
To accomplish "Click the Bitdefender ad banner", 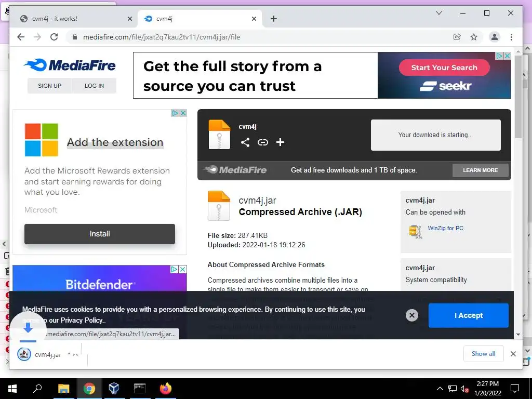I will (100, 278).
